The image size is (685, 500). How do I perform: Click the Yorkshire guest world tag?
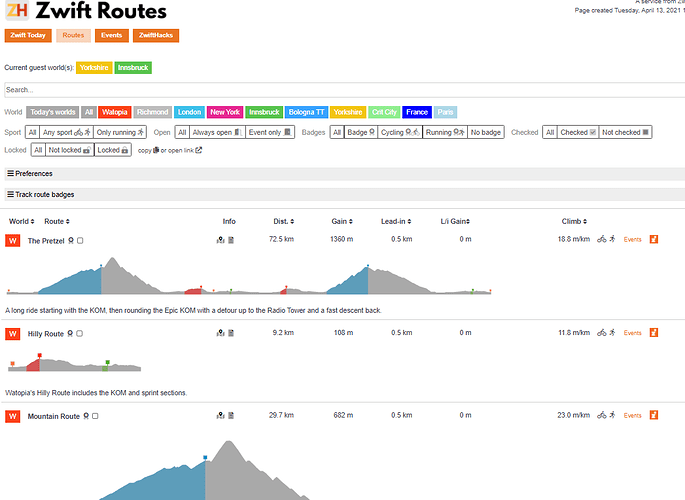click(x=94, y=68)
